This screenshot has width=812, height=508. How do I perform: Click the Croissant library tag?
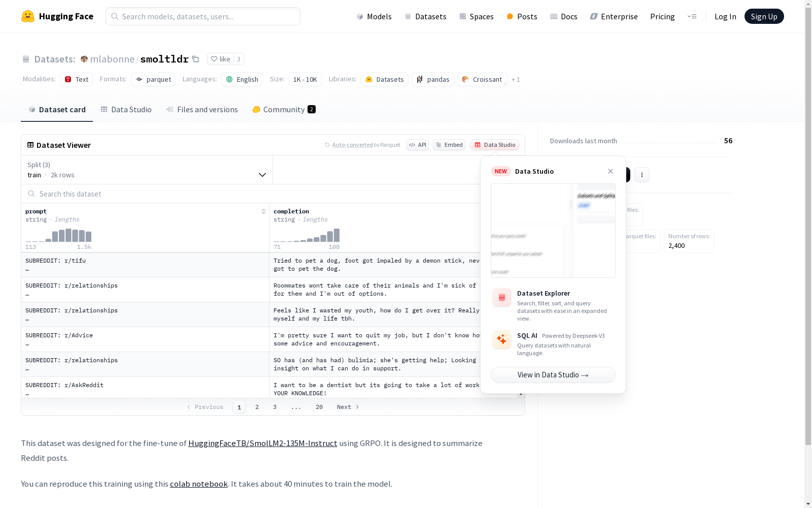[482, 79]
